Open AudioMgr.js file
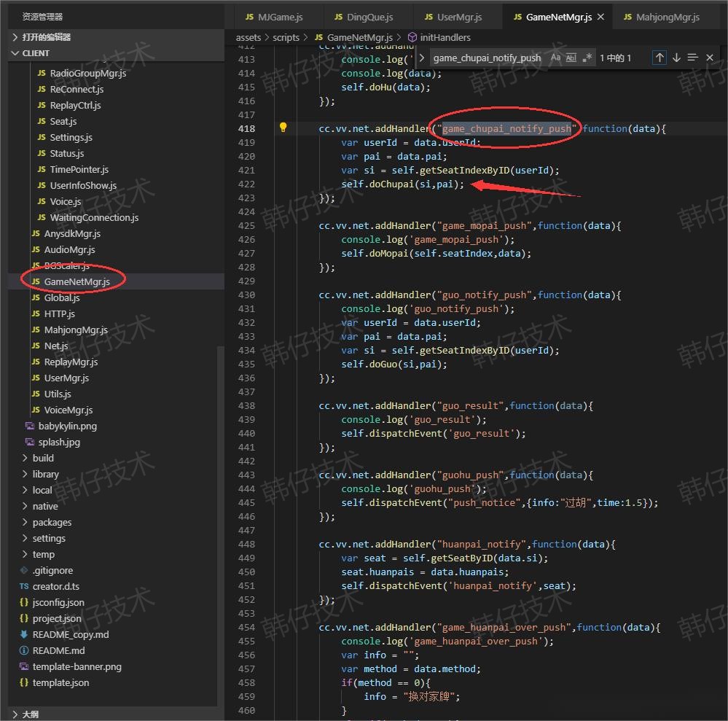This screenshot has width=728, height=721. (x=69, y=250)
